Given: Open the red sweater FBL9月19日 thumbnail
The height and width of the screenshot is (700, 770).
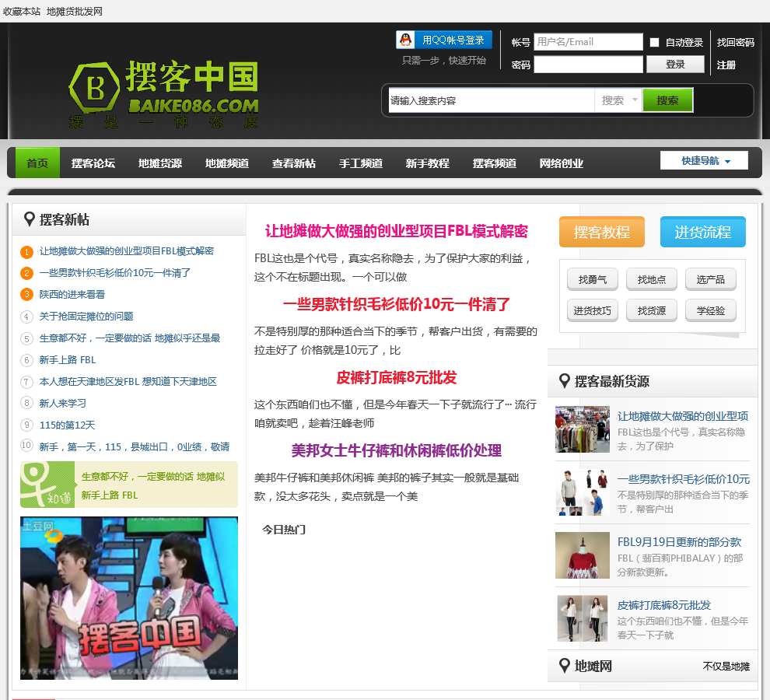Looking at the screenshot, I should pos(583,555).
